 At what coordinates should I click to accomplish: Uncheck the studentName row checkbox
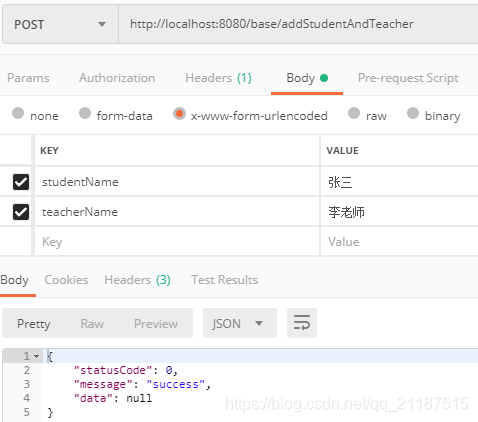[21, 182]
